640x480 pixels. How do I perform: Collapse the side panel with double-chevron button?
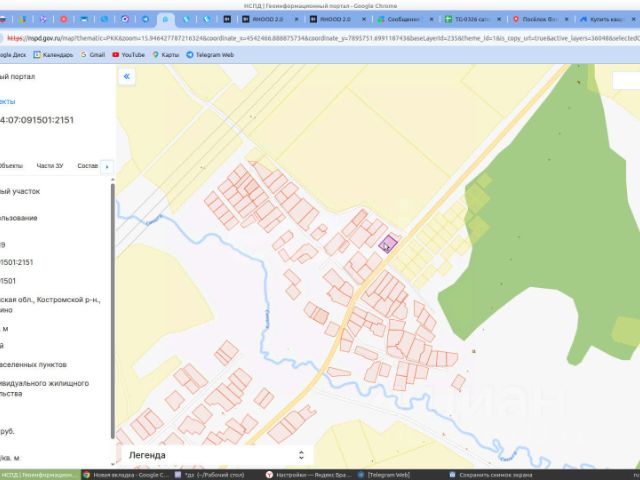(127, 76)
